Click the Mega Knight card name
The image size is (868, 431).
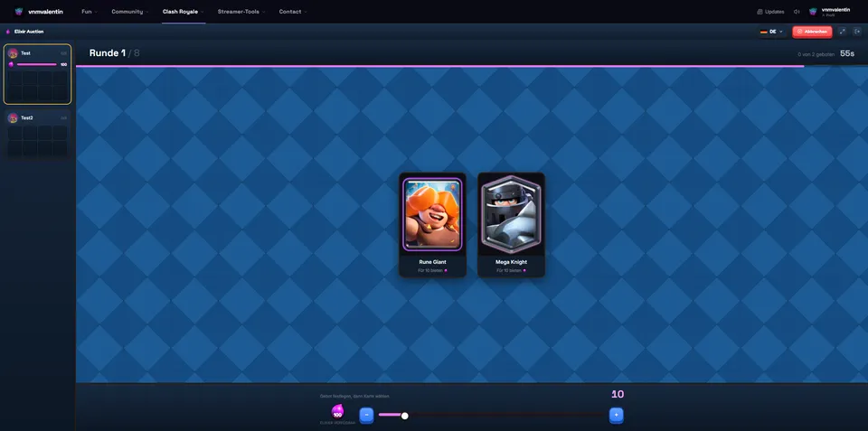(x=511, y=262)
